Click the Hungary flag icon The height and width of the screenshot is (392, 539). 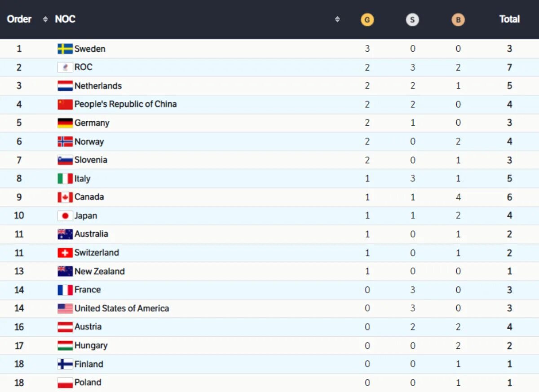click(65, 346)
